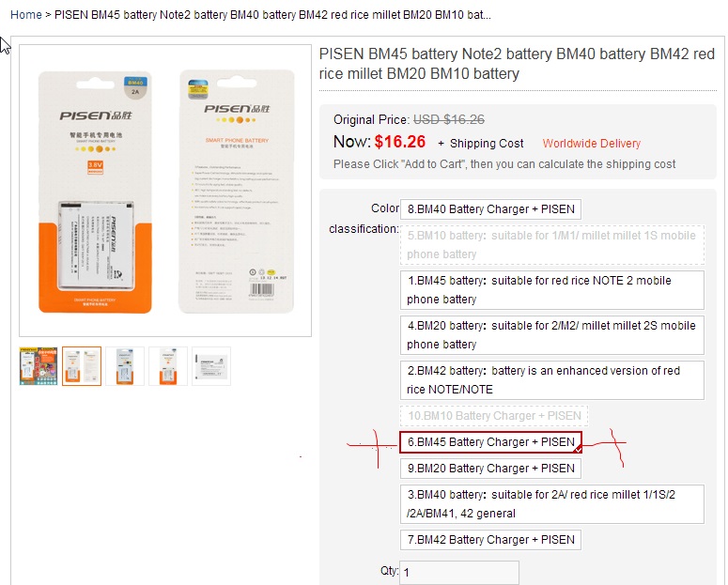Image resolution: width=728 pixels, height=585 pixels.
Task: Toggle selected 6.BM45 Battery Charger option
Action: click(490, 442)
